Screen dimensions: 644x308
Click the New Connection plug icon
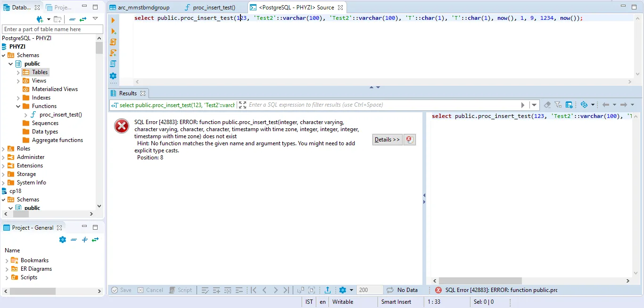pos(40,19)
